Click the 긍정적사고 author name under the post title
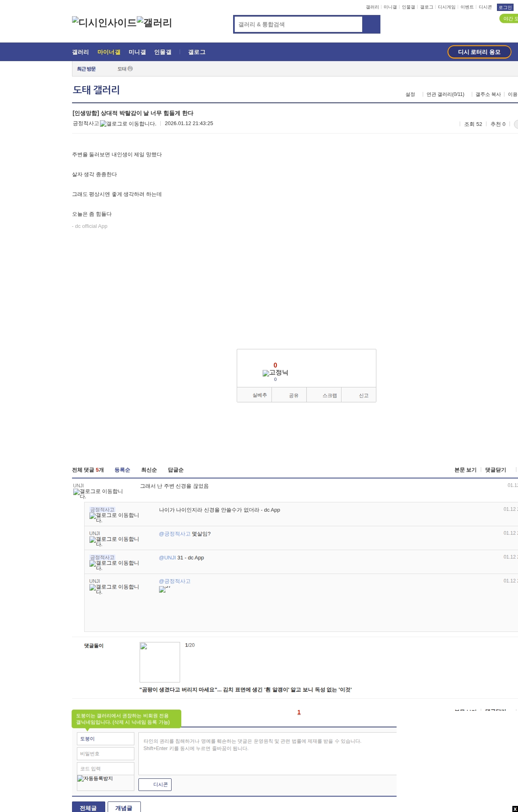Screen dimensions: 518x812 (86, 123)
